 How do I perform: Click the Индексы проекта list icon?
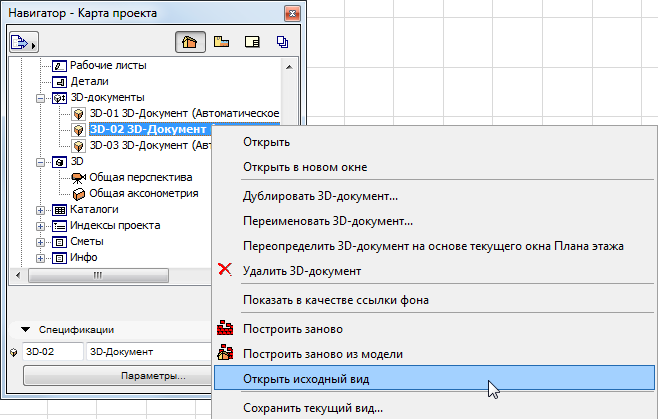59,226
